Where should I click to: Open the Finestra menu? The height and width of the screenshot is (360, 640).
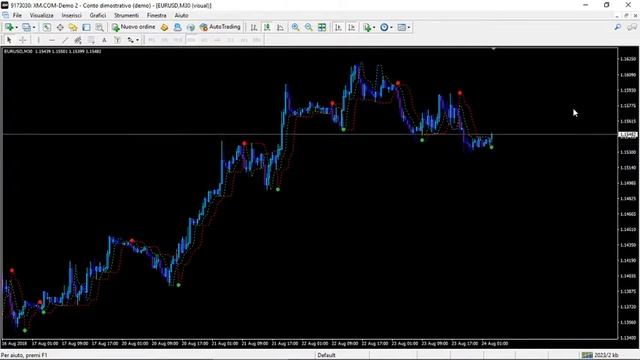coord(157,15)
